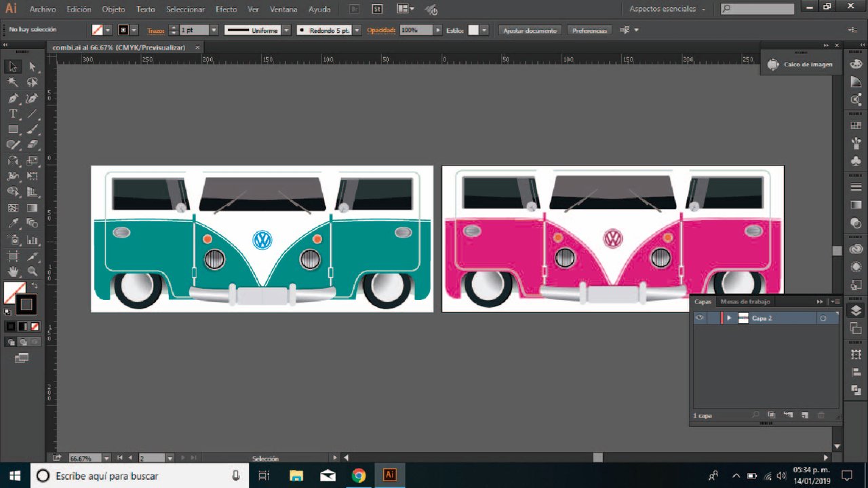Toggle visibility eye of Capa 2
868x488 pixels.
699,318
